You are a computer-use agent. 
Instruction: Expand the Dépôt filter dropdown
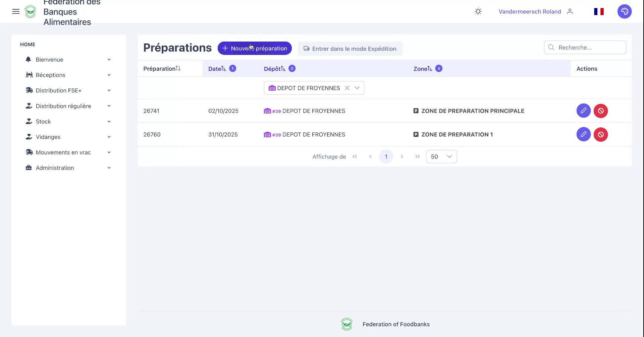[x=357, y=88]
